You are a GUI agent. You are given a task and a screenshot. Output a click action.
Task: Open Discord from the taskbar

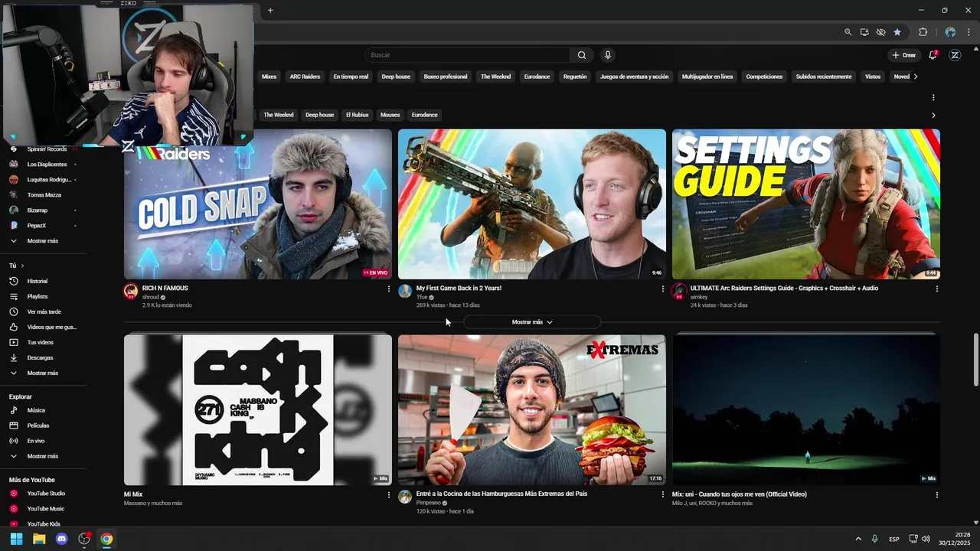(x=62, y=539)
